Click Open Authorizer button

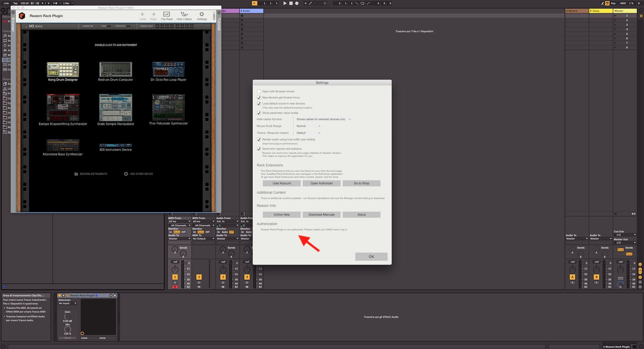(321, 183)
